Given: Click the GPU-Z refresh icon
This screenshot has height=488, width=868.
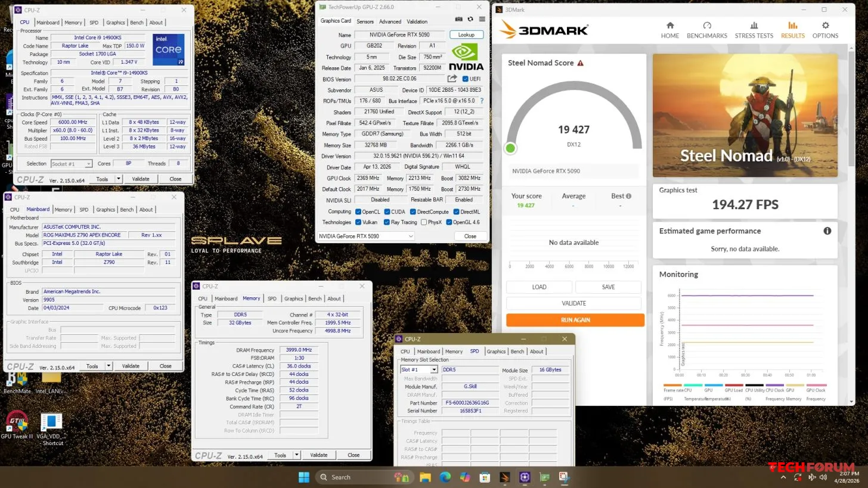Looking at the screenshot, I should click(x=470, y=20).
